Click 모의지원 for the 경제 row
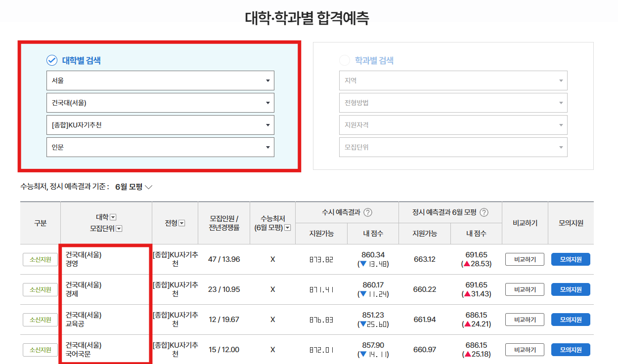618x364 pixels. click(x=571, y=289)
